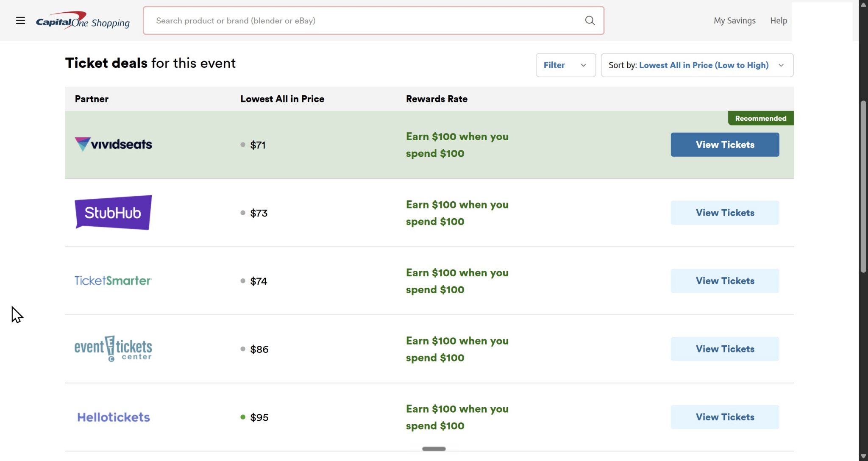View Tickets for StubHub
The width and height of the screenshot is (868, 461).
coord(725,213)
